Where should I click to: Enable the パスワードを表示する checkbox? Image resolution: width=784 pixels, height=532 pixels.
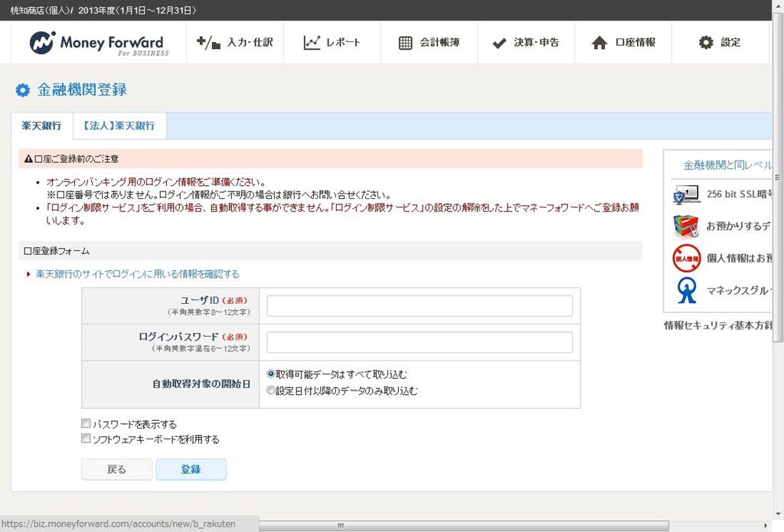pos(86,424)
